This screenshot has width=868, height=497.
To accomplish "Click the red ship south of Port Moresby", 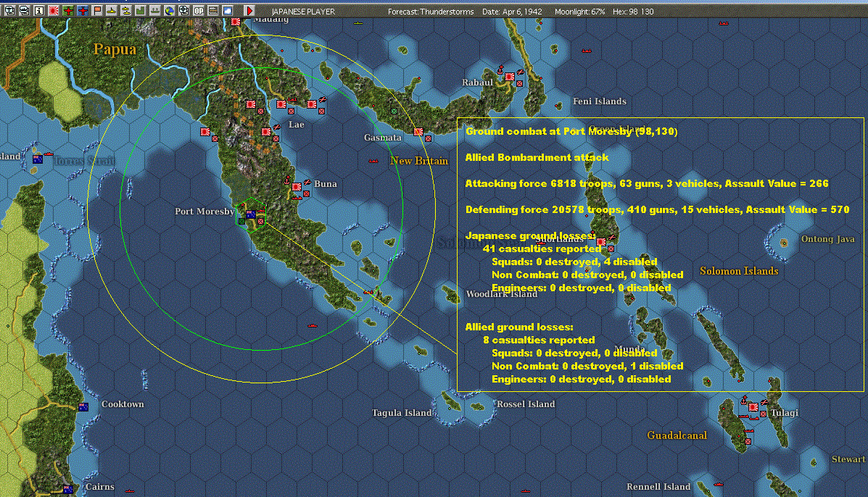I will tap(313, 325).
